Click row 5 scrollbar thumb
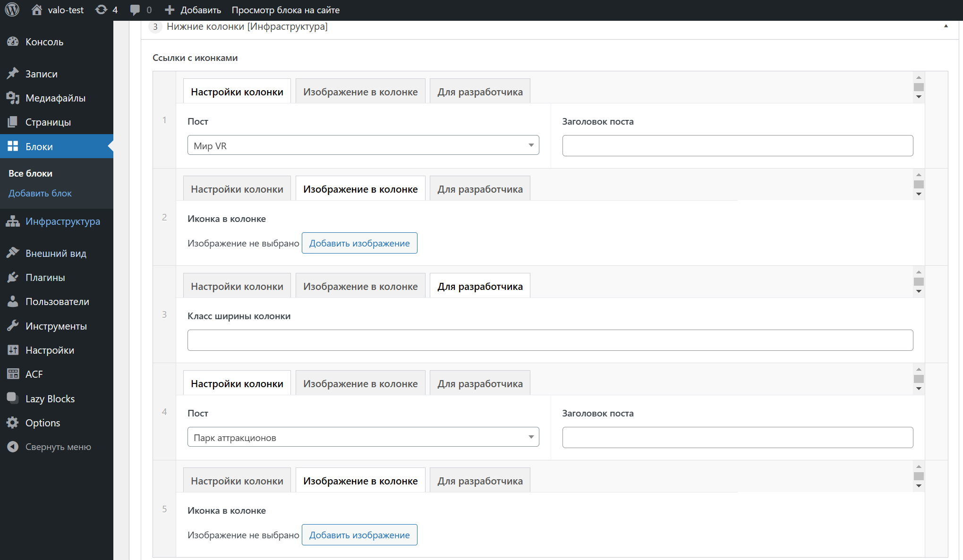This screenshot has width=963, height=560. [x=919, y=476]
